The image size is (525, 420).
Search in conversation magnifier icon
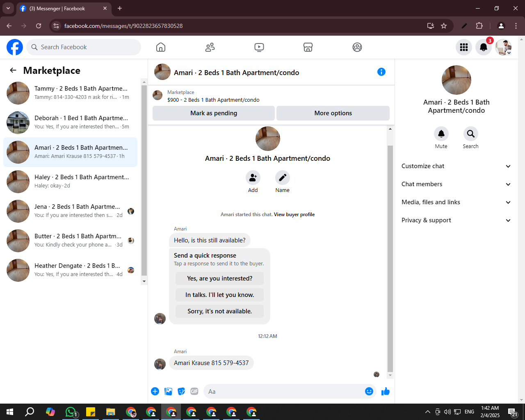tap(471, 134)
